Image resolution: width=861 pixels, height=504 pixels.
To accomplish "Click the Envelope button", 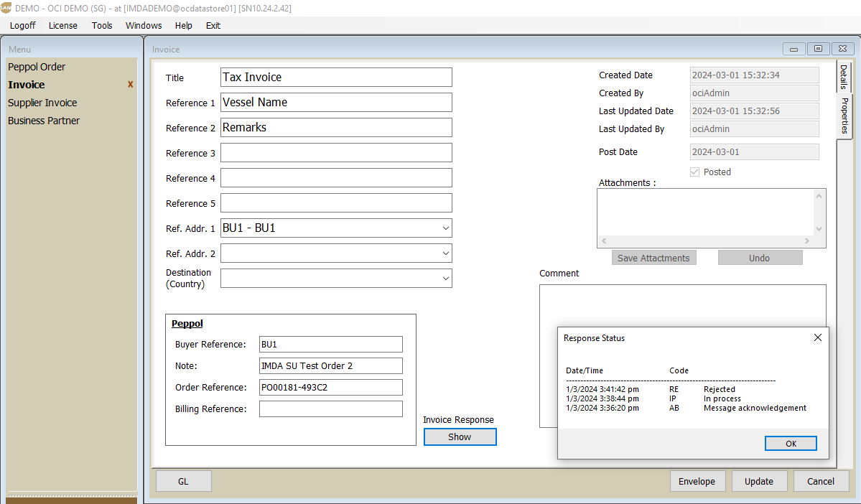I will pyautogui.click(x=697, y=481).
